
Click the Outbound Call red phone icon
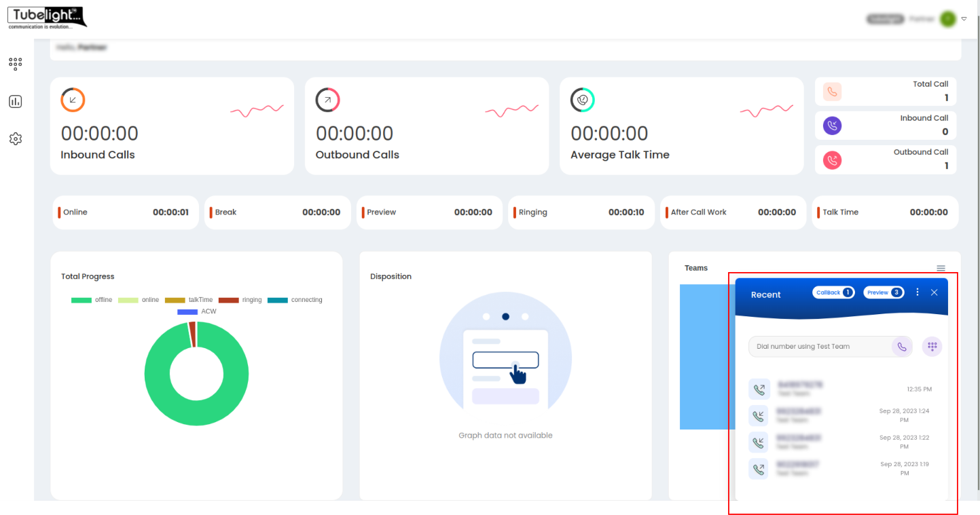pyautogui.click(x=832, y=160)
